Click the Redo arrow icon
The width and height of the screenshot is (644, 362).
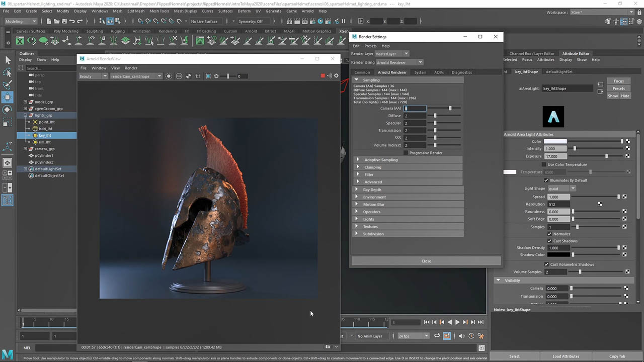80,21
